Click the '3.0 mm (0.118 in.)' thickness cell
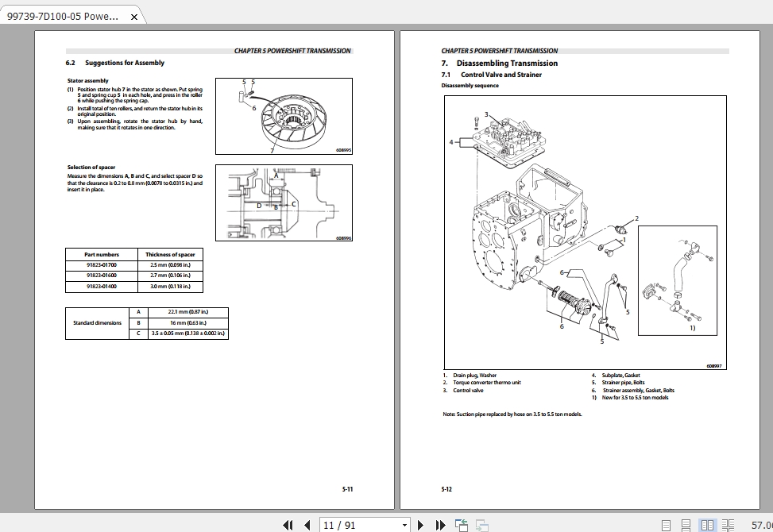Viewport: 773px width, 532px height. (x=170, y=286)
